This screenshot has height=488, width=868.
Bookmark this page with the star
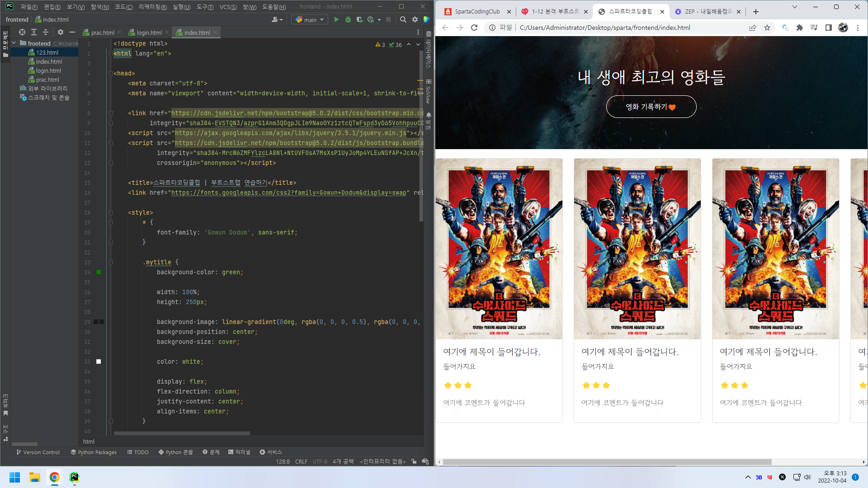coord(767,28)
